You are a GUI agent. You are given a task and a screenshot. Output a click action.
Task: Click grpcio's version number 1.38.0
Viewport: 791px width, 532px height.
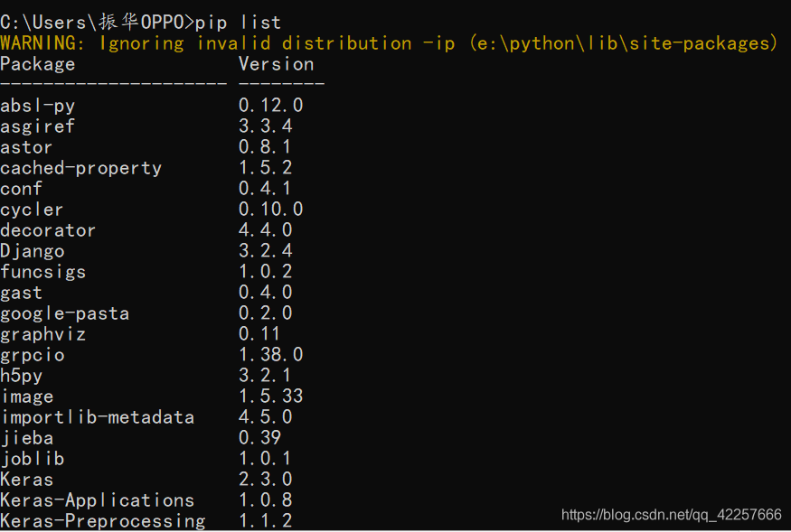(271, 355)
